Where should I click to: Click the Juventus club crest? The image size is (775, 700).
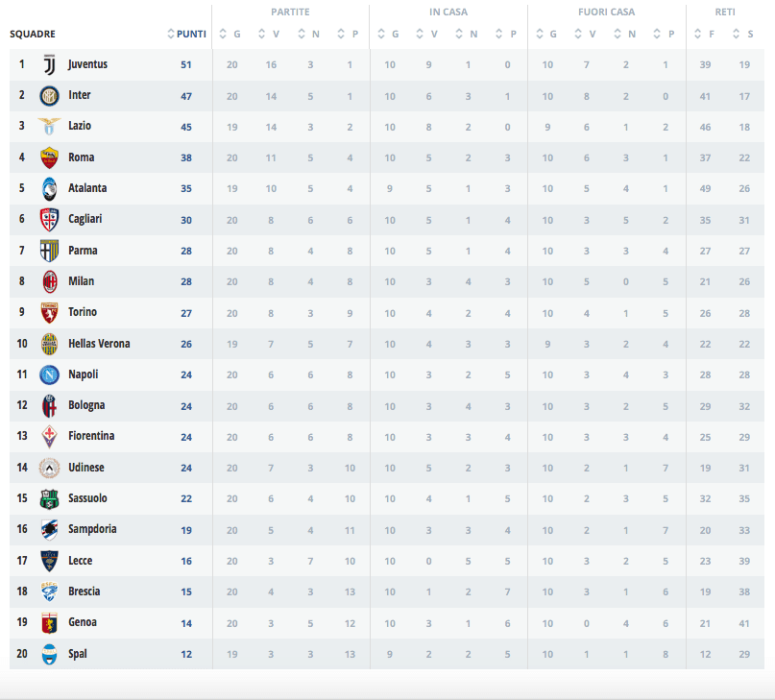pyautogui.click(x=49, y=65)
